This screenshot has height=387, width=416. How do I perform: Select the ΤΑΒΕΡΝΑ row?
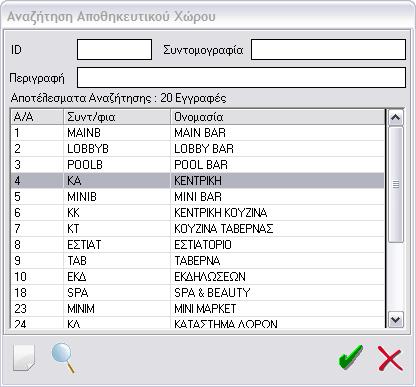click(197, 261)
